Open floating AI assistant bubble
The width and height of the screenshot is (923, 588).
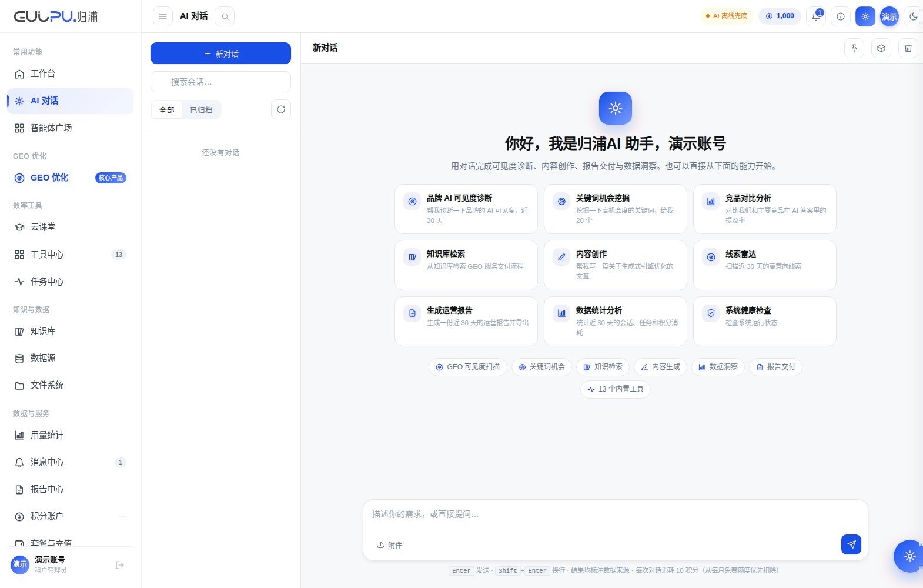pos(909,556)
